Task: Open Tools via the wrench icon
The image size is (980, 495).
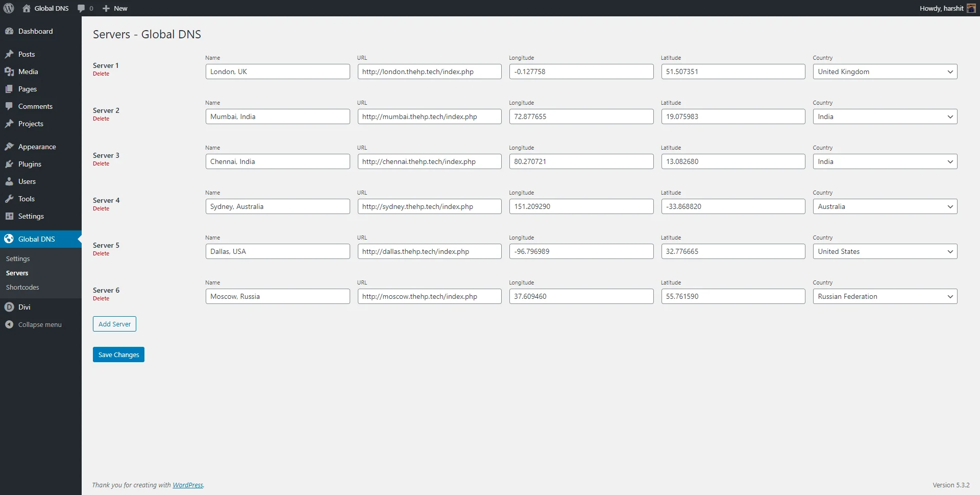Action: pyautogui.click(x=9, y=199)
